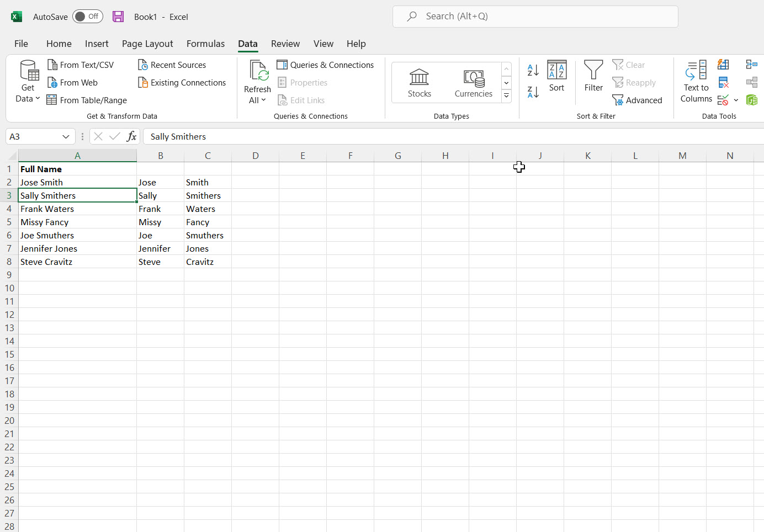Sort A to Z ascending

533,70
